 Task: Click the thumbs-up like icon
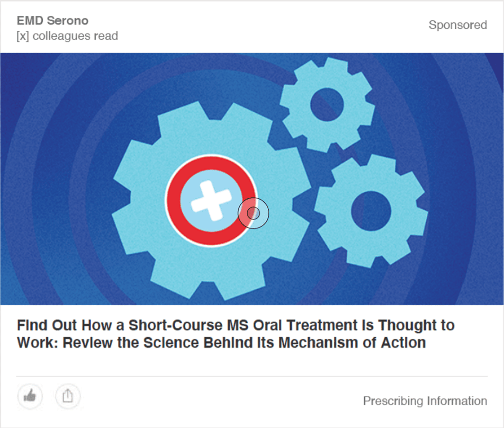[30, 396]
